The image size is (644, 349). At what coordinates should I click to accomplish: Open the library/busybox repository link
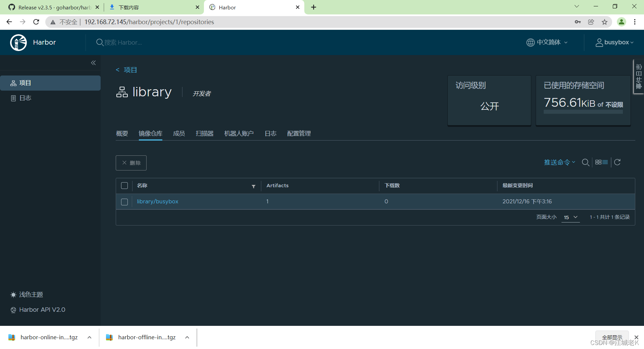click(158, 201)
